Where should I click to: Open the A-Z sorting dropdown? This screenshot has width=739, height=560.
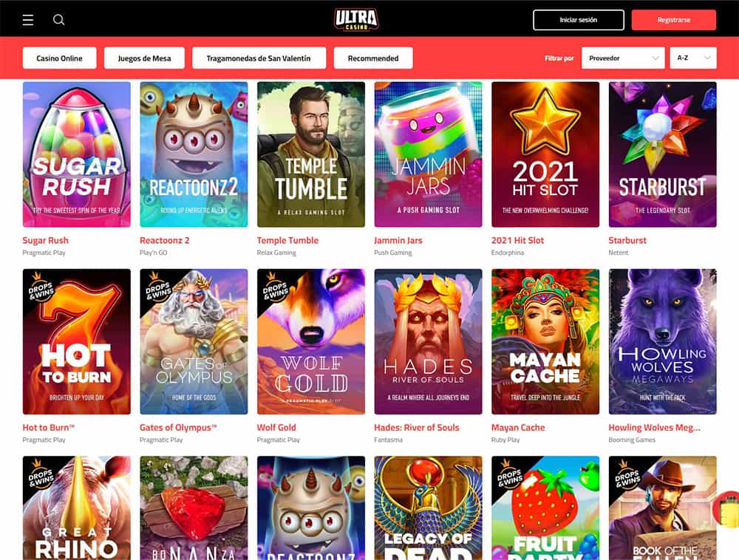pyautogui.click(x=693, y=58)
